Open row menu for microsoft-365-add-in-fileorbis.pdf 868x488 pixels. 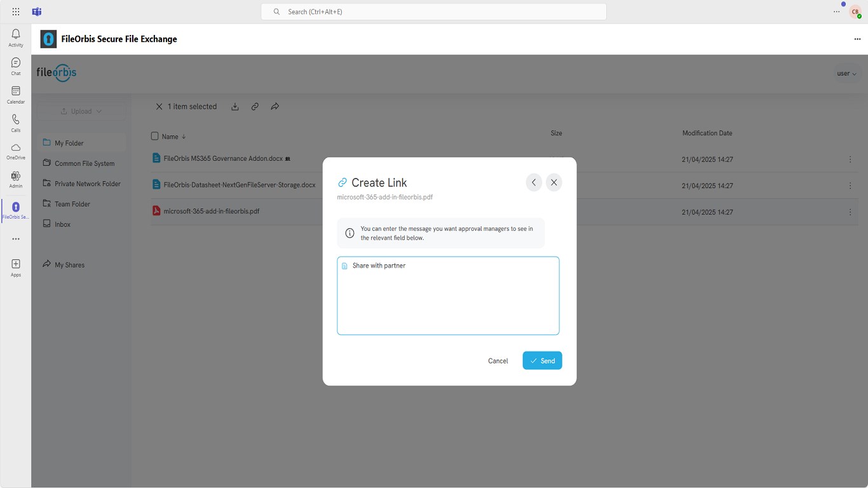click(x=850, y=213)
